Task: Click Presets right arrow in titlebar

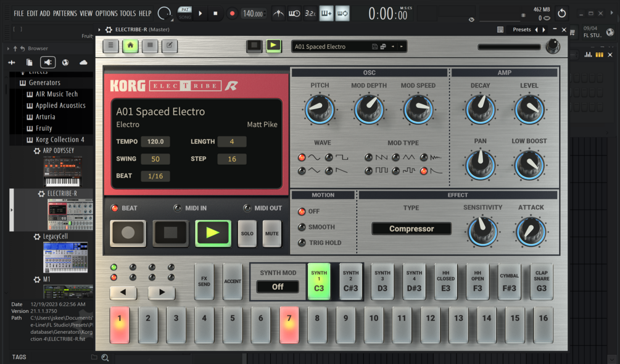Action: (544, 30)
